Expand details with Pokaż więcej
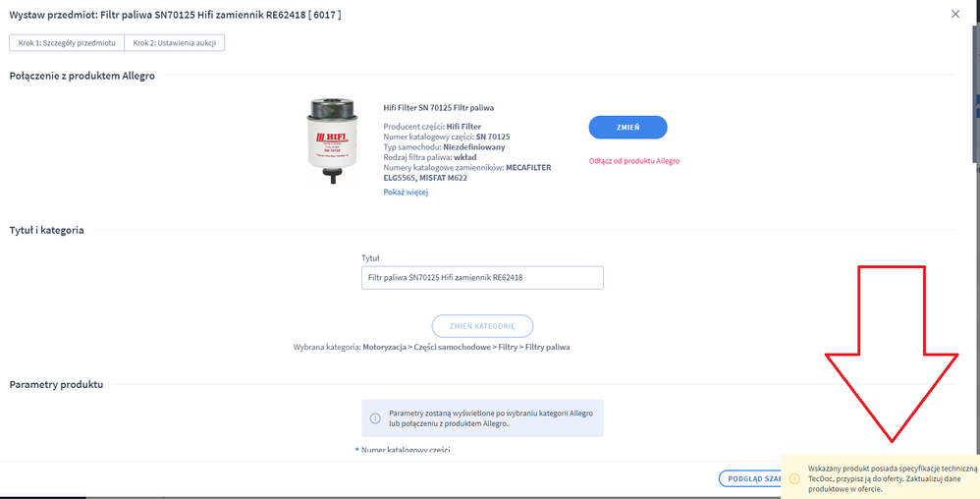The height and width of the screenshot is (499, 980). [406, 193]
